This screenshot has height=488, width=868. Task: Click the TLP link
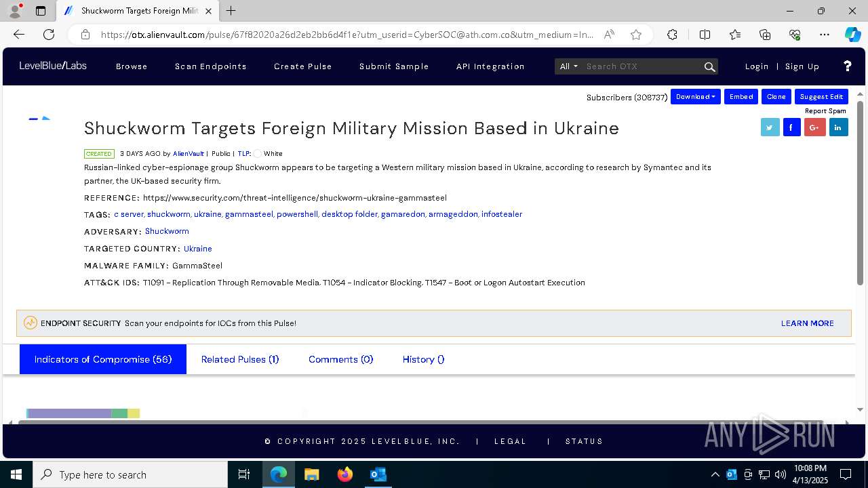pos(244,154)
